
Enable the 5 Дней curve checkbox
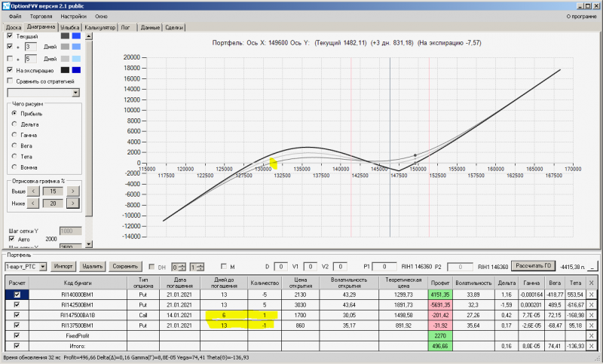(x=11, y=59)
